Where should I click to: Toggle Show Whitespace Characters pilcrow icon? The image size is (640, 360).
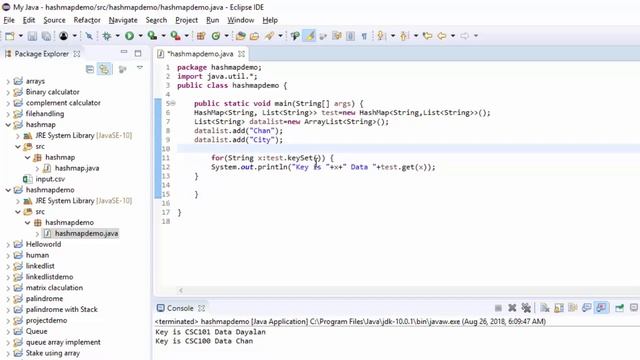coord(364,36)
